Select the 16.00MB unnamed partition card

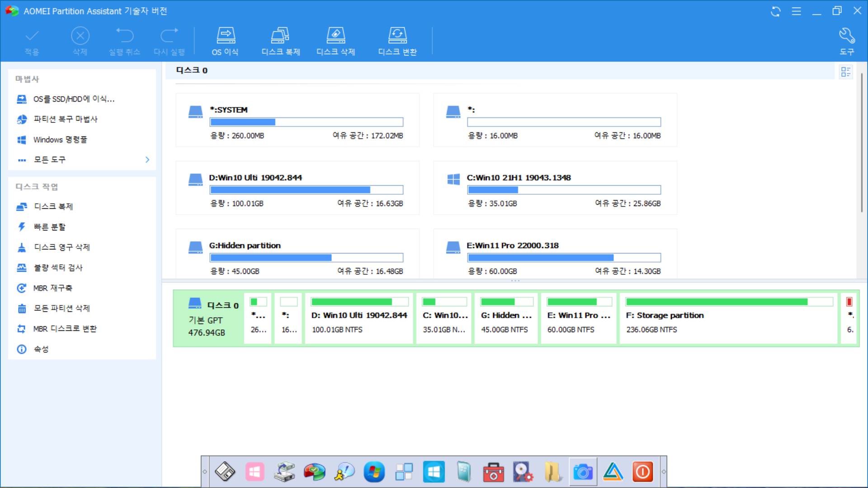point(555,120)
